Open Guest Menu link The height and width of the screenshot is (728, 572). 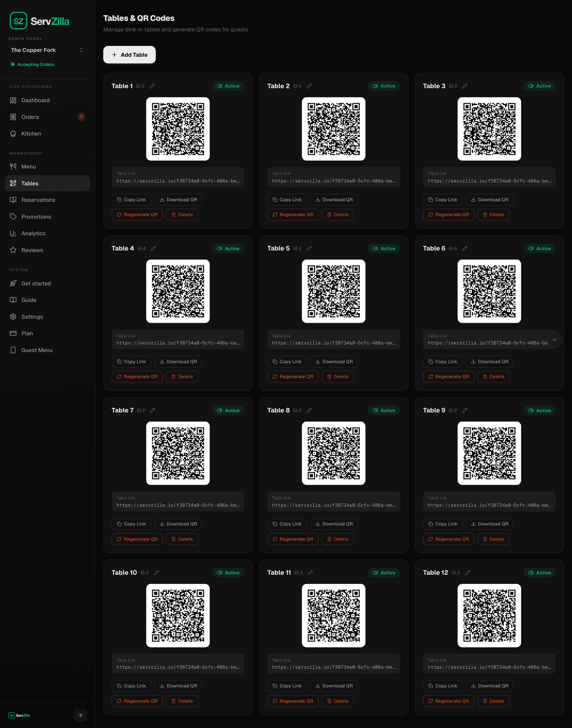[x=47, y=350]
